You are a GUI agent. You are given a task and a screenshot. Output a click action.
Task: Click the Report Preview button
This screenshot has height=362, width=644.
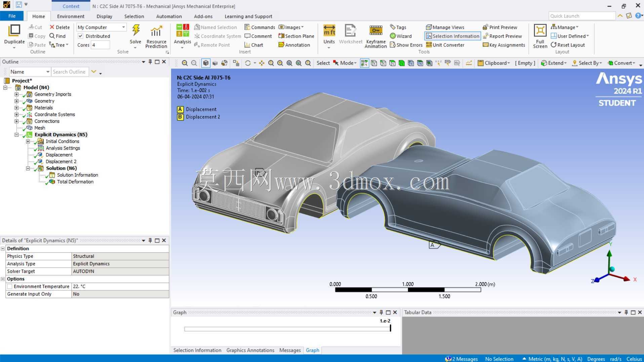(502, 36)
